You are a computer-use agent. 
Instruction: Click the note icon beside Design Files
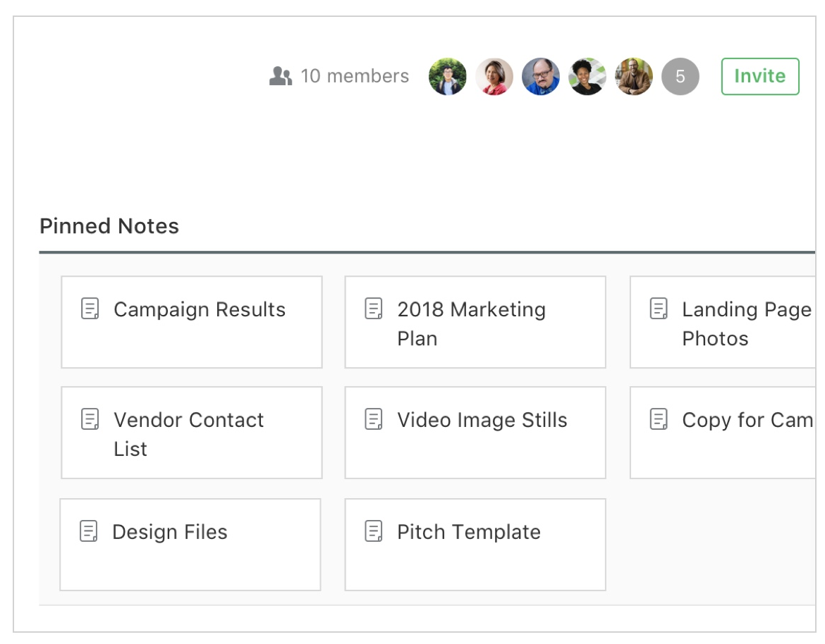point(88,531)
